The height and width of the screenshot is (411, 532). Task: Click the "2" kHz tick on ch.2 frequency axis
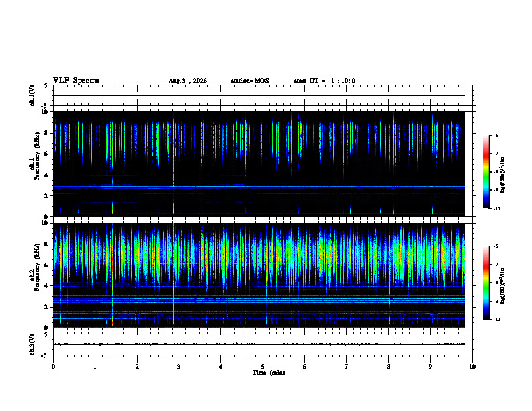tap(47, 307)
